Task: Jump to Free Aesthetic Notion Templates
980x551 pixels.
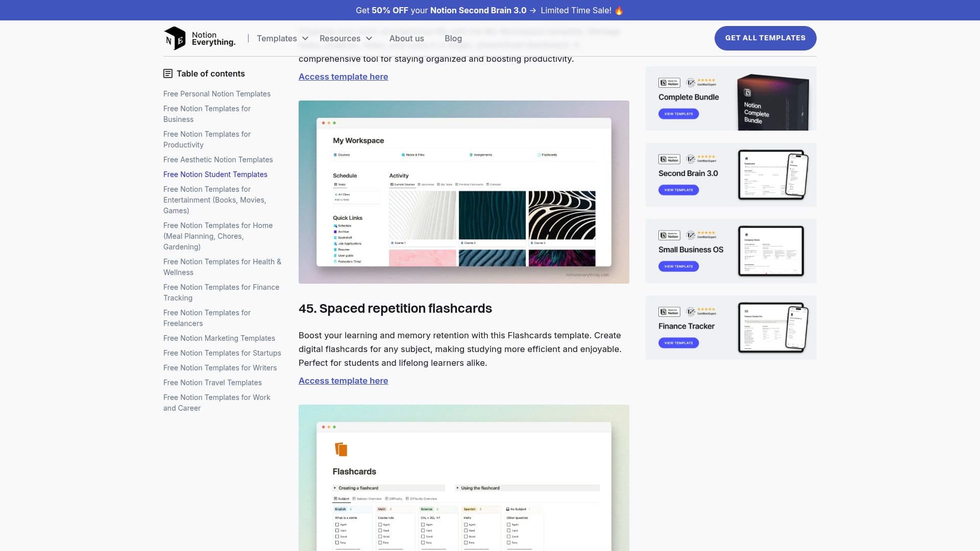Action: pos(218,160)
